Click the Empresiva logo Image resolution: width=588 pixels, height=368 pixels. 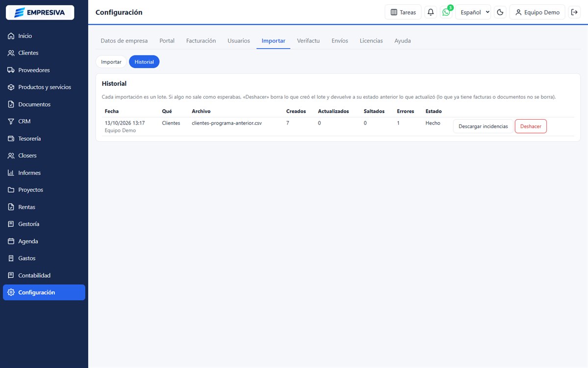click(x=40, y=12)
